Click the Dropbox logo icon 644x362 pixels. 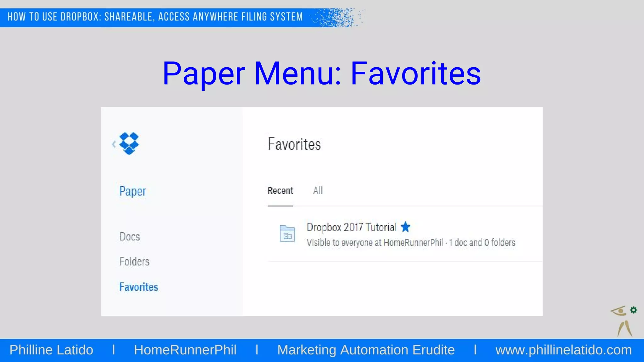129,143
